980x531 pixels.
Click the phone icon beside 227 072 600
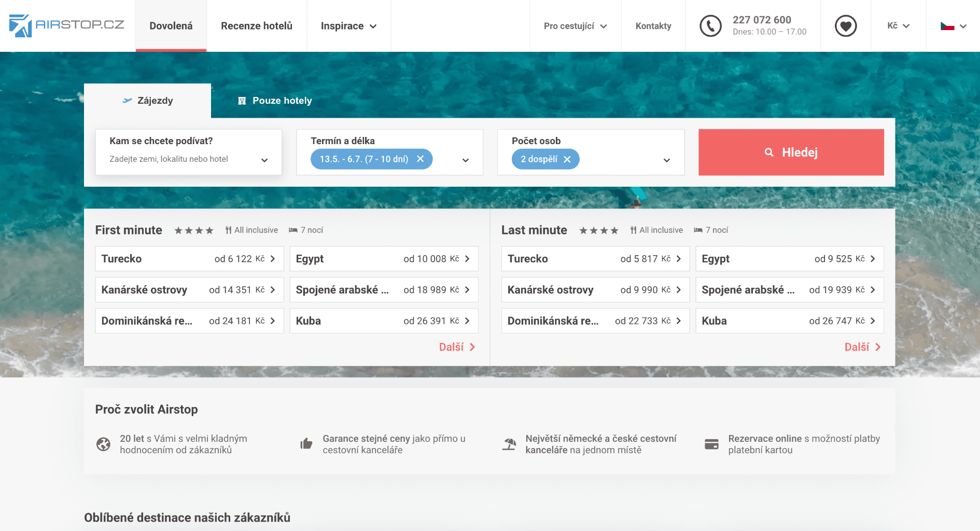[x=710, y=25]
